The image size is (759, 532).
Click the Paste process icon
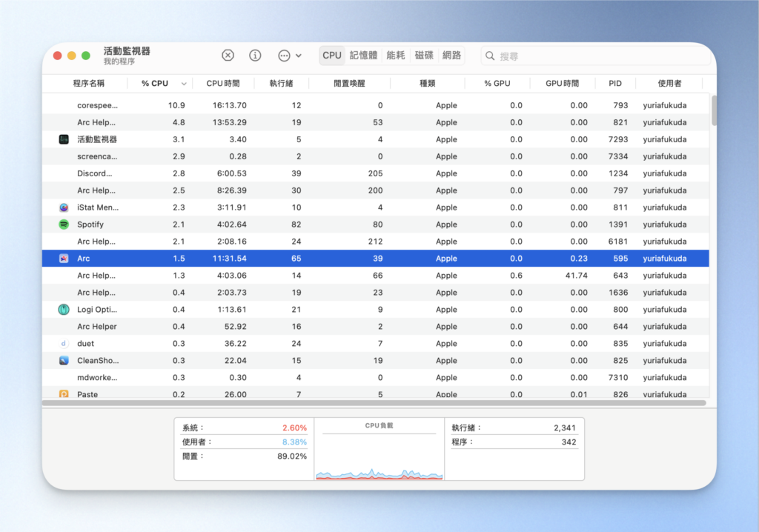[64, 393]
